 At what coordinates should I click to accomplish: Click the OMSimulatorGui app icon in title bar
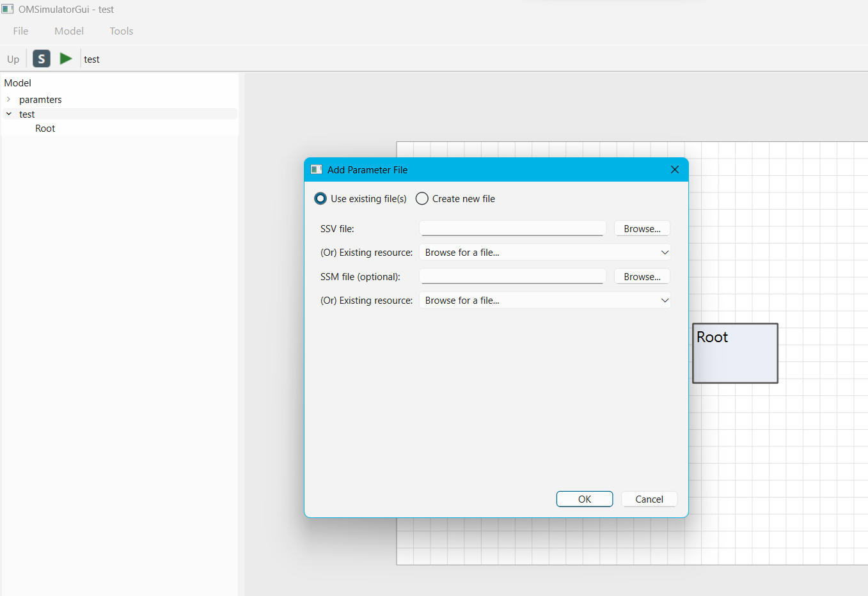pos(8,9)
